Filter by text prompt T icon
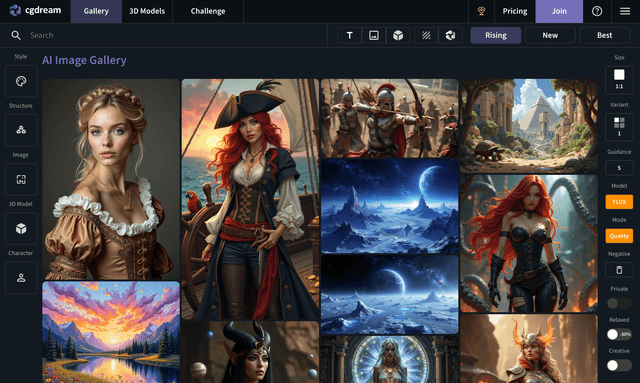The image size is (640, 383). [x=349, y=35]
